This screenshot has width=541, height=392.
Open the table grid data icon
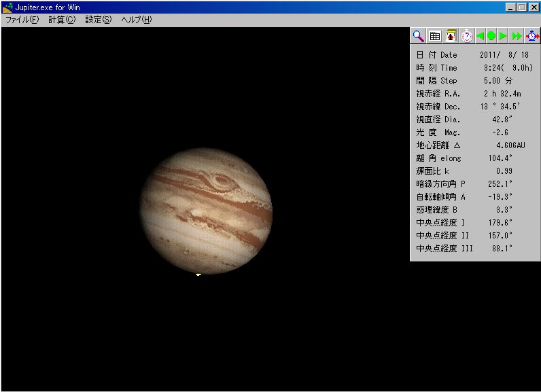click(x=435, y=36)
